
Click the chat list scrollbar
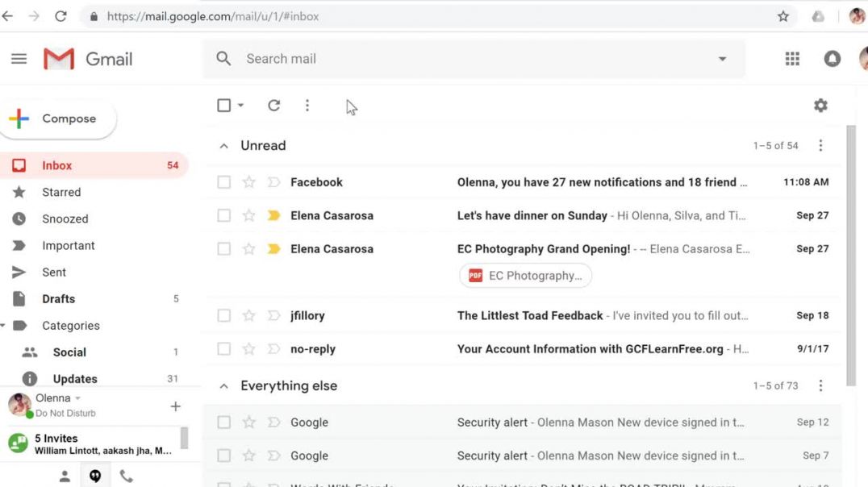pos(185,438)
